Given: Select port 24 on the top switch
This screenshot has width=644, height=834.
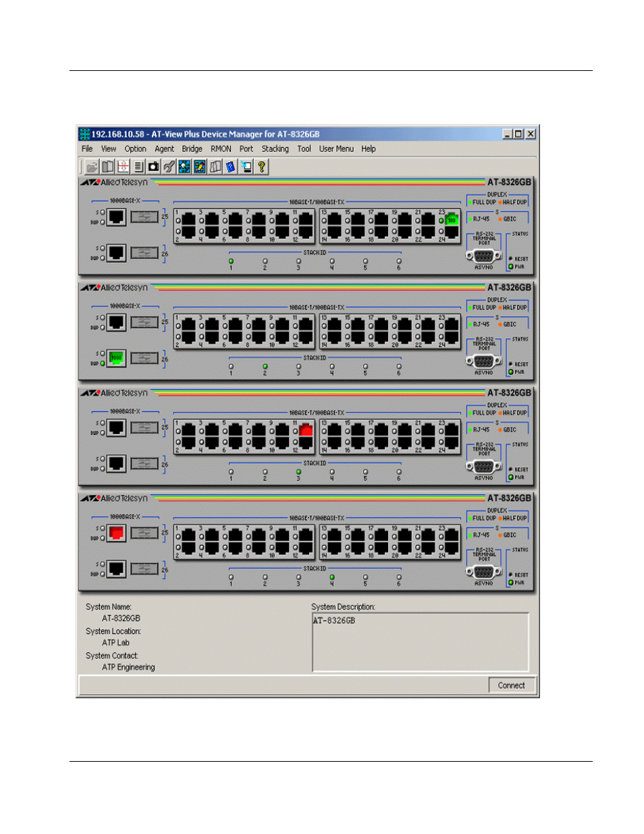Looking at the screenshot, I should [452, 232].
